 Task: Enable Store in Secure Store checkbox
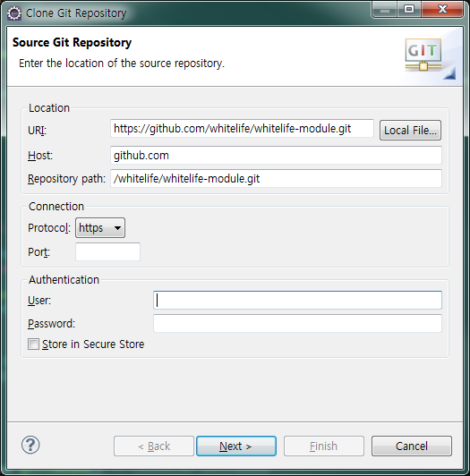pos(33,344)
